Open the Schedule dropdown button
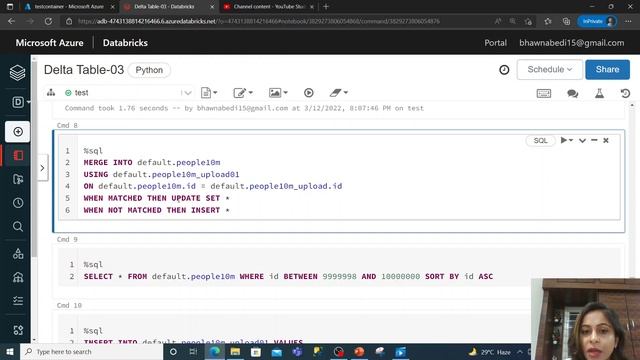 tap(549, 69)
